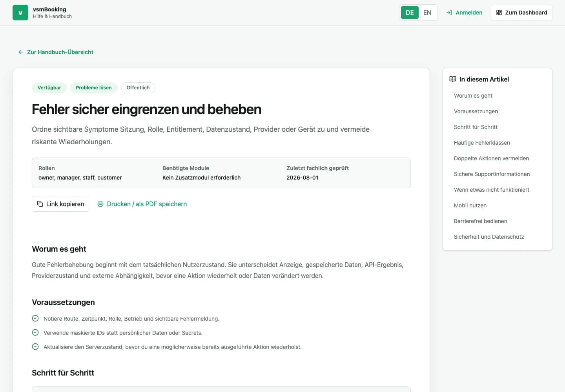Click the Schritt für Schritt heading in article body
The width and height of the screenshot is (565, 392).
(63, 373)
